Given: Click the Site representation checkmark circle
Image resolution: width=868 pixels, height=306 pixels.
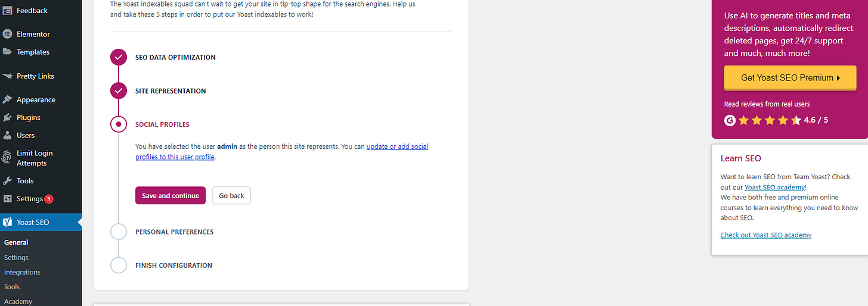Looking at the screenshot, I should (119, 91).
